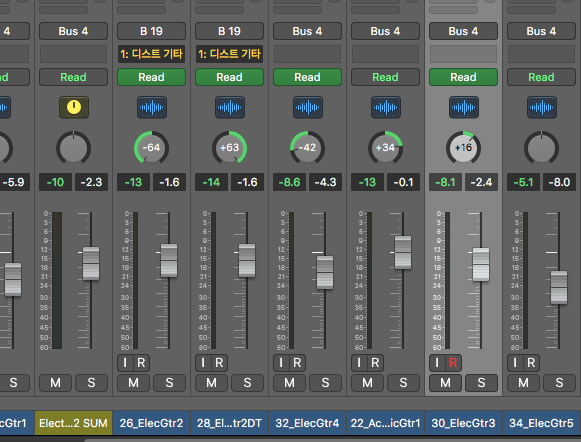
Task: Click the -64 pan knob on 26_ElecGtr2
Action: (x=152, y=147)
